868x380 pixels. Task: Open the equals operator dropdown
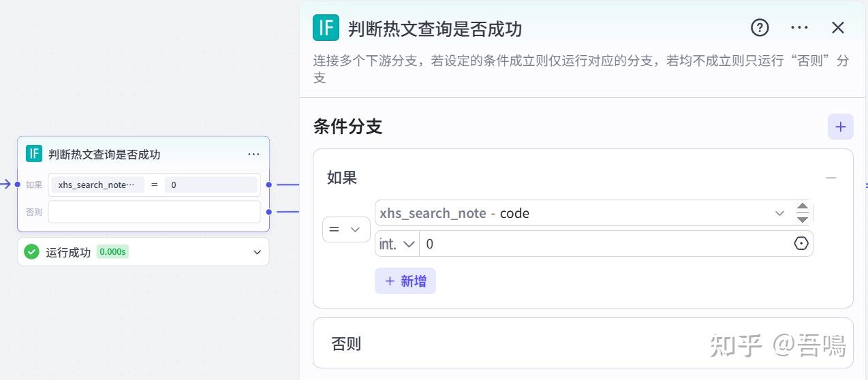(345, 229)
